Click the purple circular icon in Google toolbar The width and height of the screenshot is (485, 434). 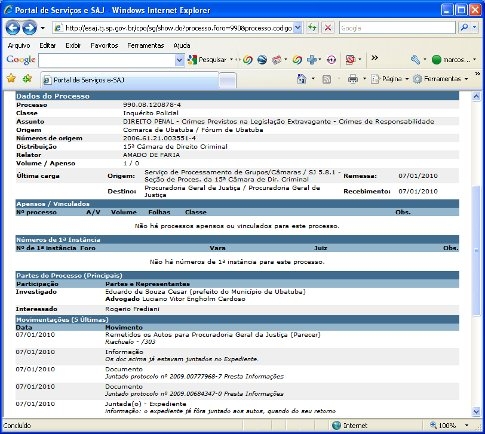(x=331, y=60)
